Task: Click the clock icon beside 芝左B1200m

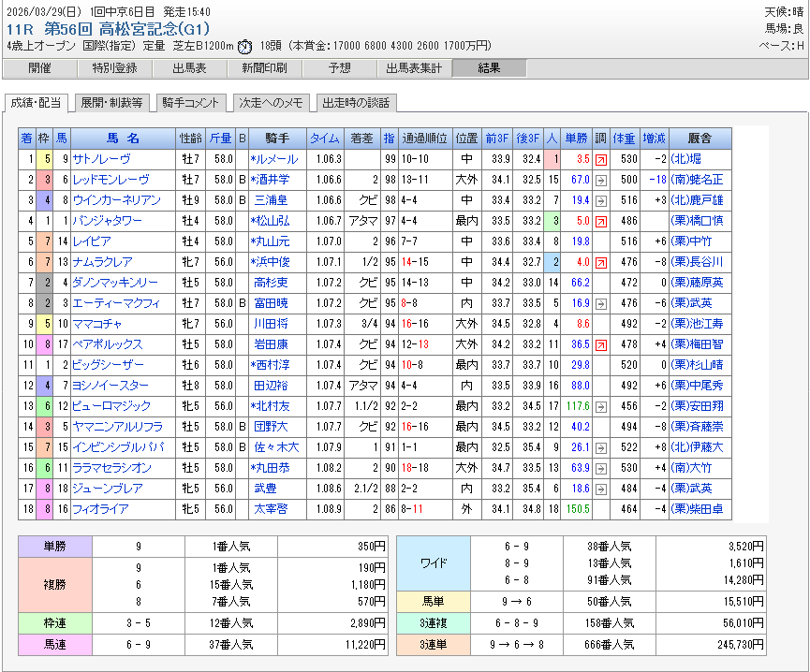Action: tap(244, 47)
